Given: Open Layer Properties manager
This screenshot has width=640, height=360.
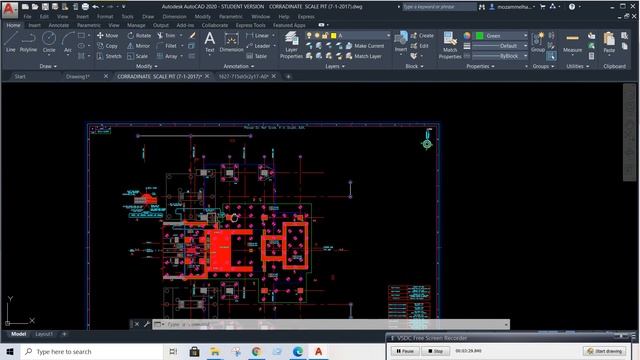Looking at the screenshot, I should coord(291,45).
